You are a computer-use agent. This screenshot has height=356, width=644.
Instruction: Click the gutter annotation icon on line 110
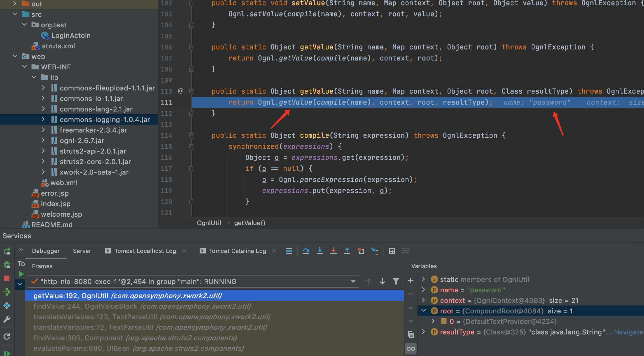point(181,91)
